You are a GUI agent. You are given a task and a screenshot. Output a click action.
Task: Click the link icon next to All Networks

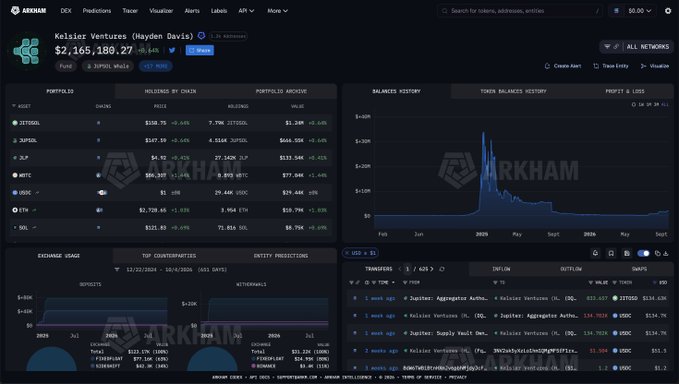(x=615, y=46)
